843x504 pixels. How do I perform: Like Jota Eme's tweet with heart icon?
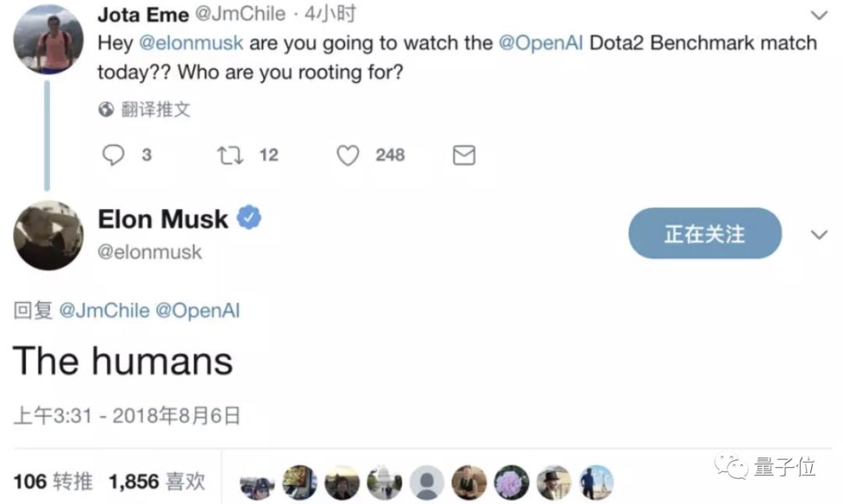(x=347, y=155)
